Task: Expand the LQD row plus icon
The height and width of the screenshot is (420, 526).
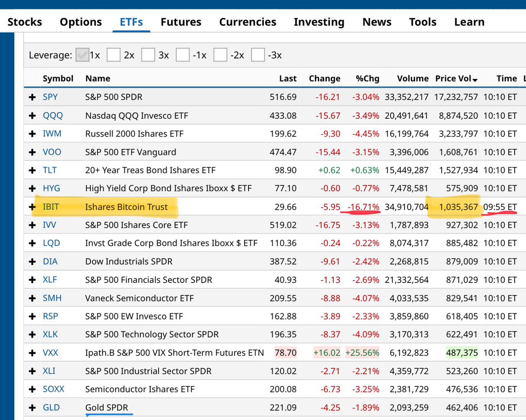Action: tap(32, 243)
